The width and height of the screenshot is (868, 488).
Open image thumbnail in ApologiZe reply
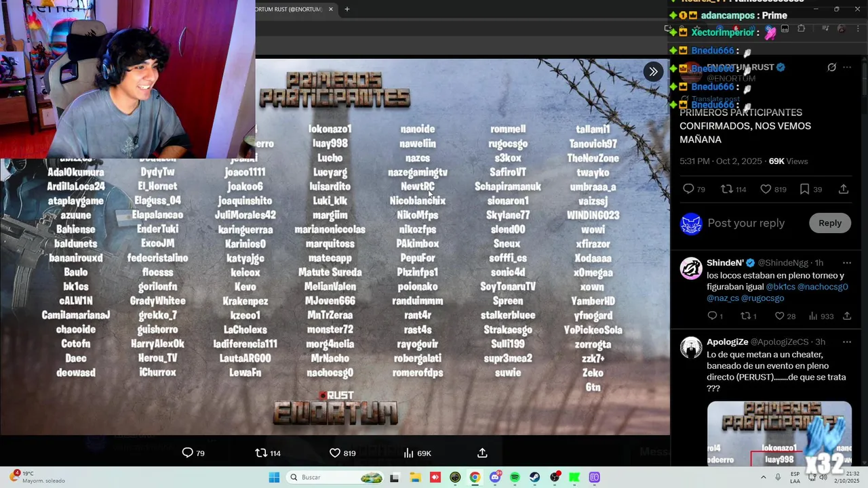click(779, 434)
